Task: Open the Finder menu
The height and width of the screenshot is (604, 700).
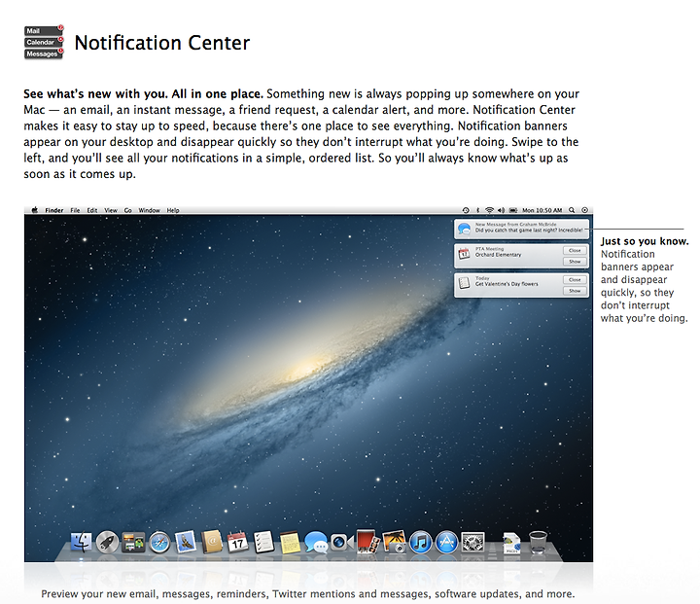Action: [54, 210]
